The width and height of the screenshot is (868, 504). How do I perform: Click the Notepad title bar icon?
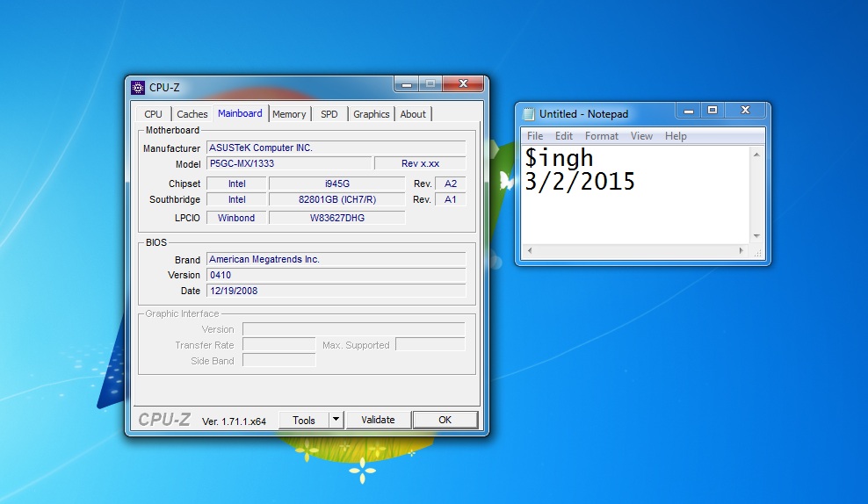[x=529, y=114]
